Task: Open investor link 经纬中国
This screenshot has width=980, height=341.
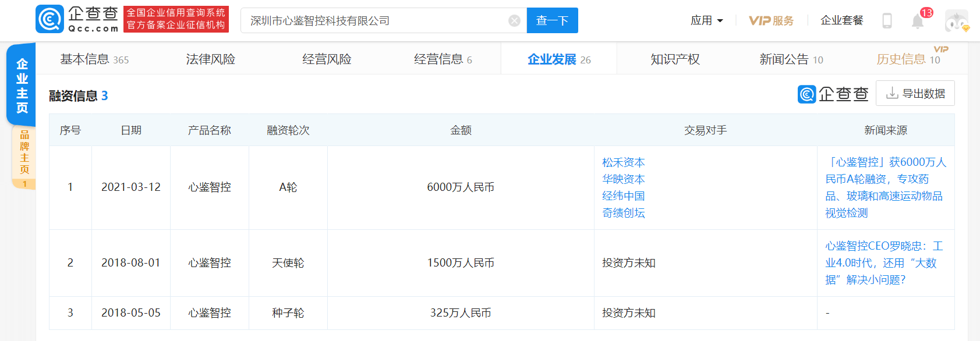Action: [624, 196]
